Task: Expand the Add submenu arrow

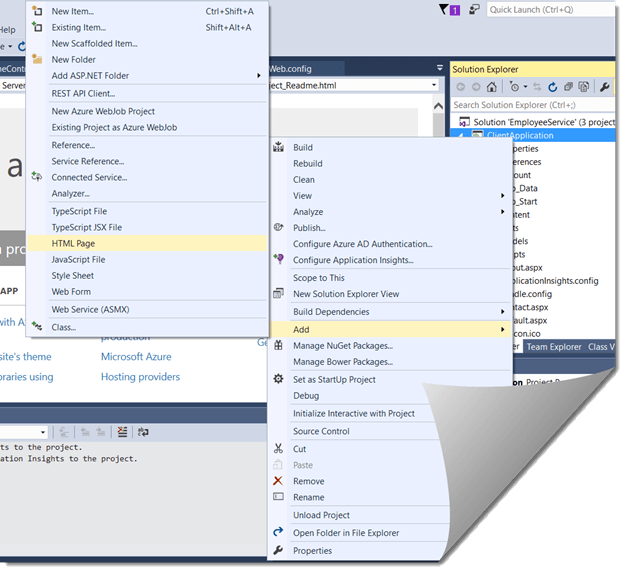Action: (503, 329)
